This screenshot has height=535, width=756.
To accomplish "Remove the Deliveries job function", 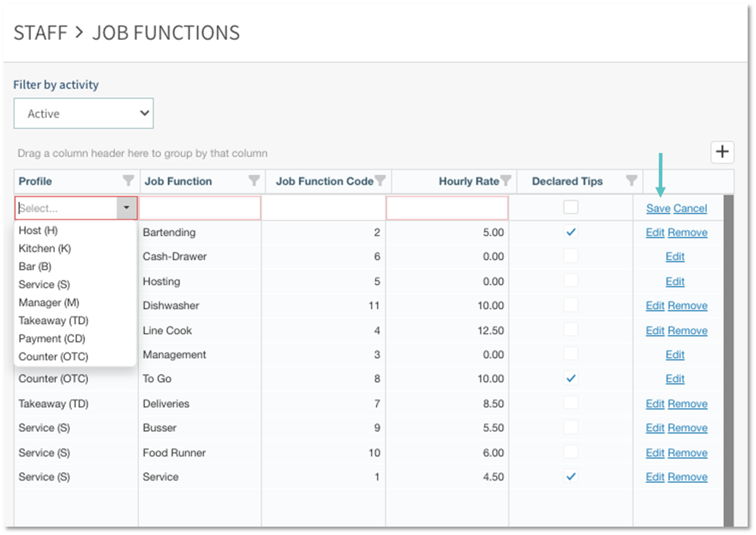I will point(687,404).
